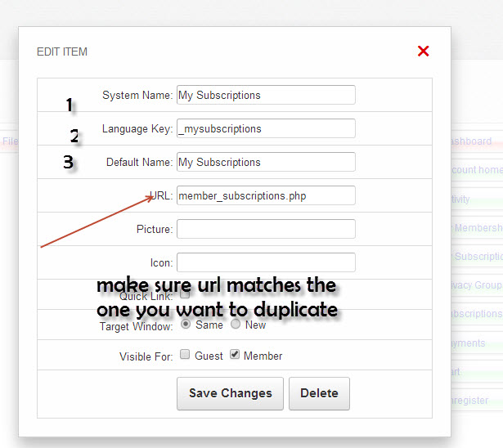This screenshot has height=448, width=503.
Task: Uncheck the Member visibility checkbox
Action: point(235,355)
